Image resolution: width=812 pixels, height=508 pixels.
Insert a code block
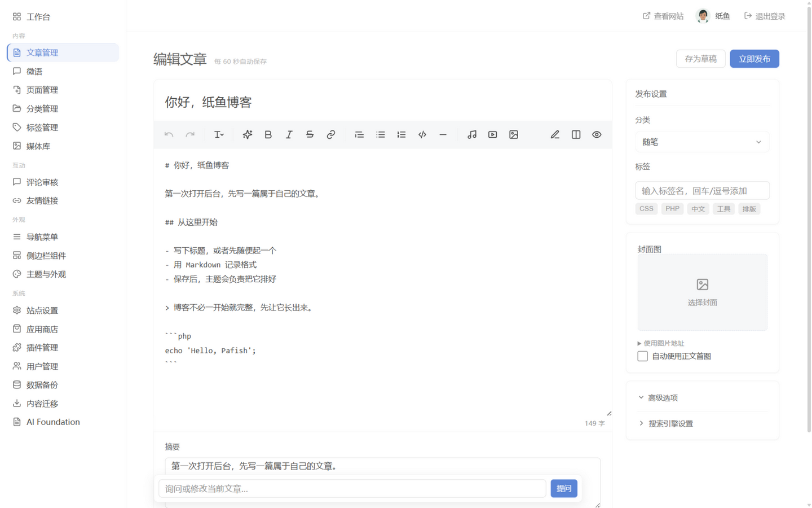tap(422, 135)
